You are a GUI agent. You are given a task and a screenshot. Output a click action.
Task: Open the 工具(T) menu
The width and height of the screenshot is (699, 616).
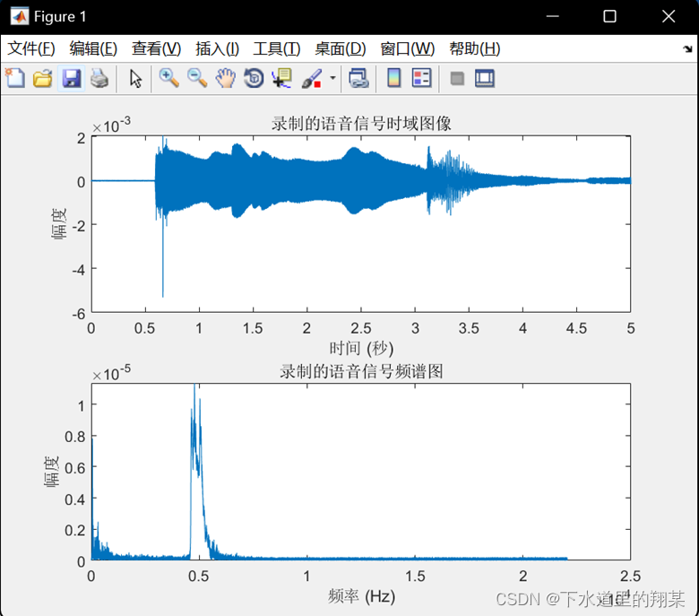point(277,48)
